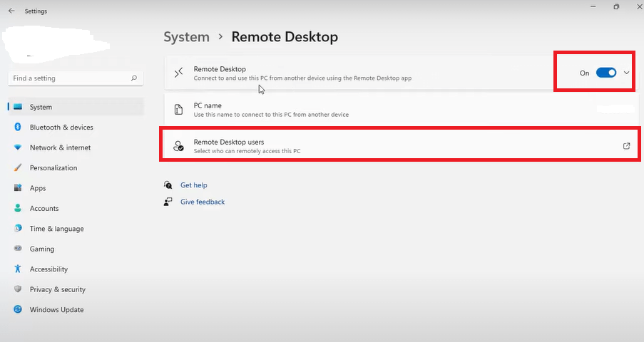This screenshot has width=644, height=342.
Task: Click the Accessibility figure icon
Action: pos(18,269)
